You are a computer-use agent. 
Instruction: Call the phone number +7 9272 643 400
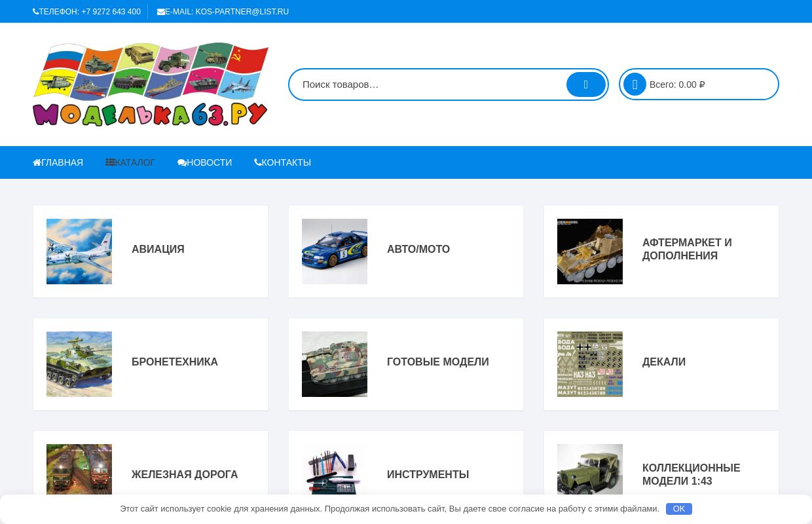pos(111,12)
